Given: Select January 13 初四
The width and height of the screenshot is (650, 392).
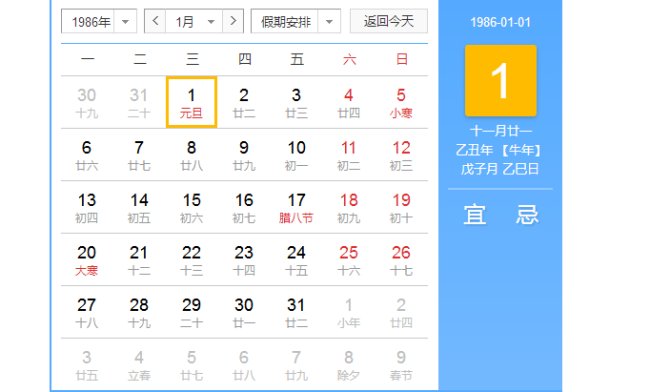Looking at the screenshot, I should click(87, 207).
